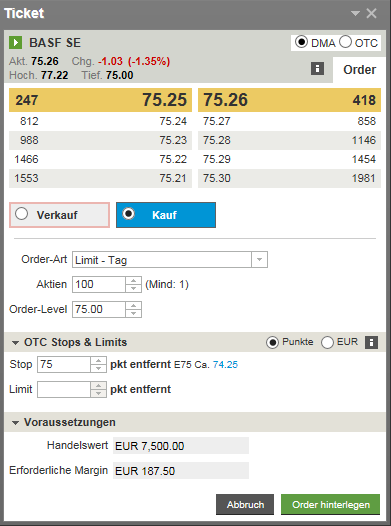Click the Order hinterlegen button
391x526 pixels.
coord(331,505)
